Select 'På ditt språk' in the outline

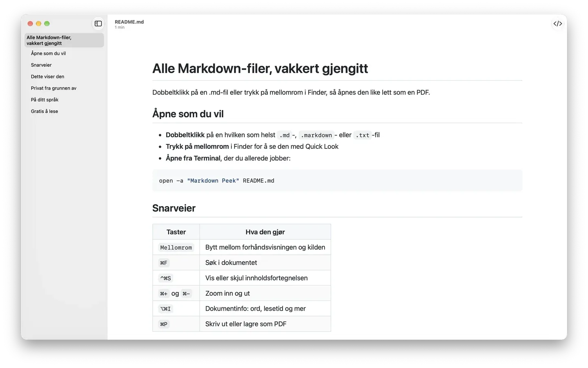pos(45,100)
